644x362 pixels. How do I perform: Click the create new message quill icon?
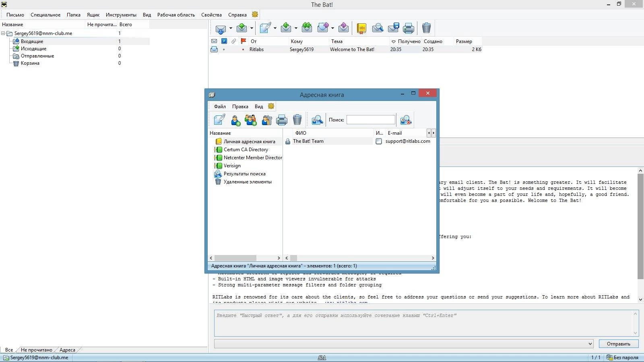265,28
